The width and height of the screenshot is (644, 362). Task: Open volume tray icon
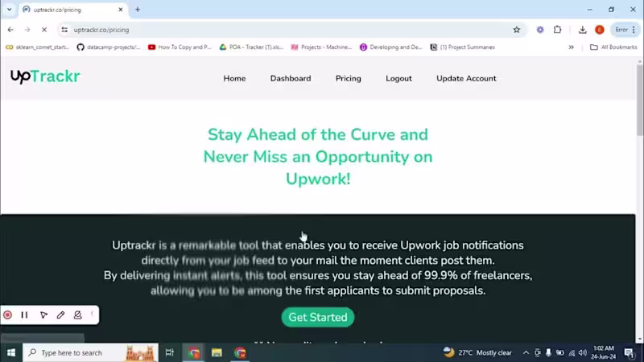583,352
